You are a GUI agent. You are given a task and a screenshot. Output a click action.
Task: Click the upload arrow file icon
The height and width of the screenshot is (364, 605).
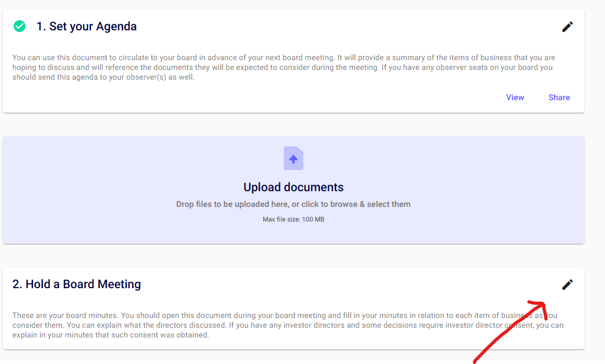click(x=293, y=158)
